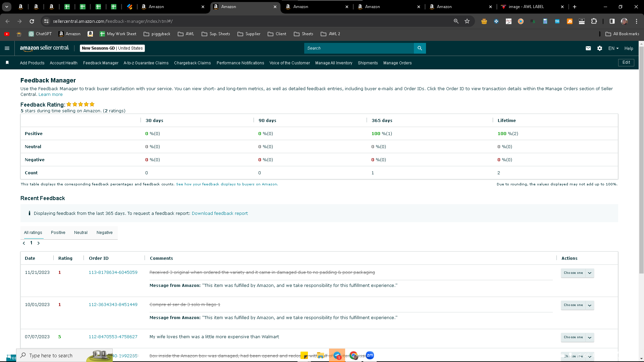Switch to the Neutral feedback tab
This screenshot has height=362, width=644.
[x=81, y=232]
